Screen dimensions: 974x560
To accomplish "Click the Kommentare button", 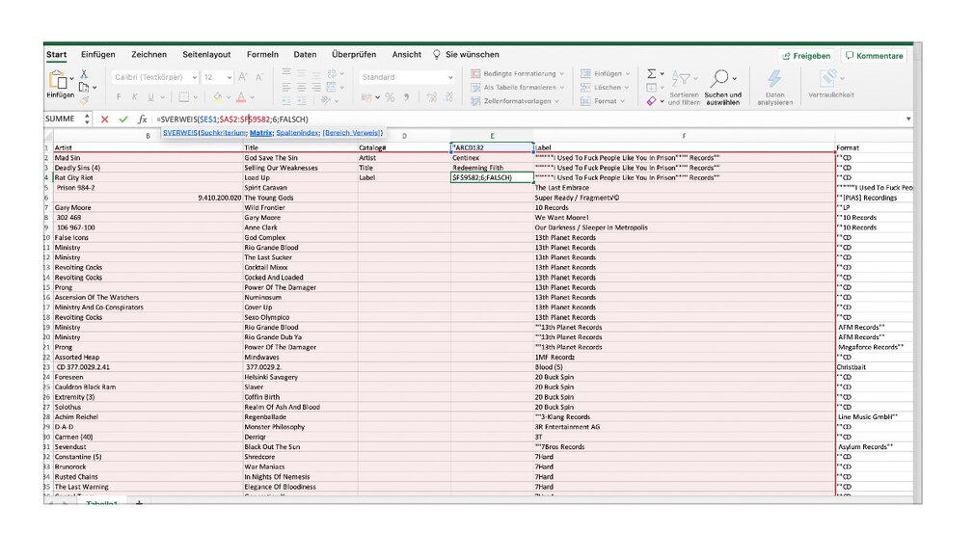I will 874,56.
